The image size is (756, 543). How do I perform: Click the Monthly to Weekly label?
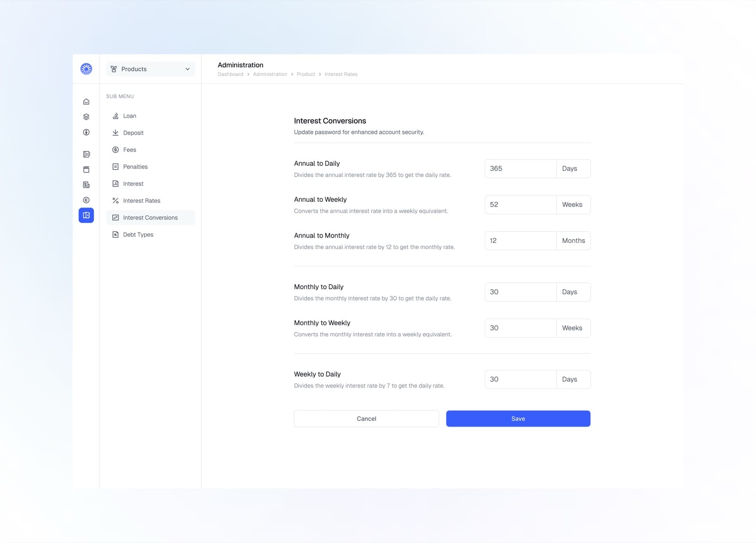pos(322,323)
